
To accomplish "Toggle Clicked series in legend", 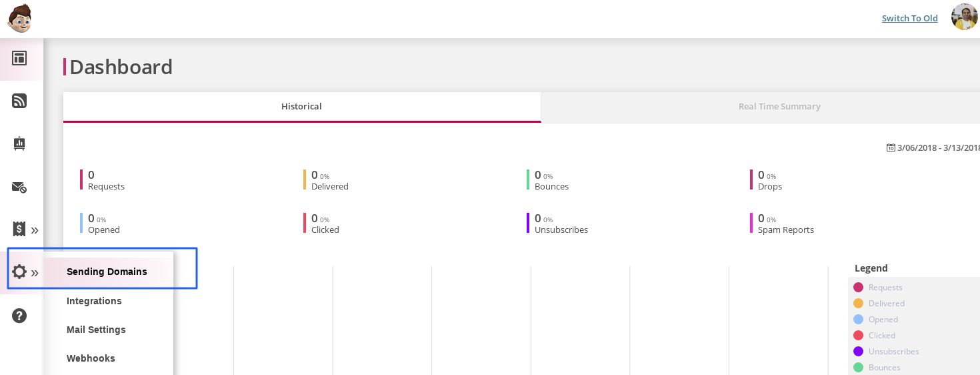I will 875,336.
